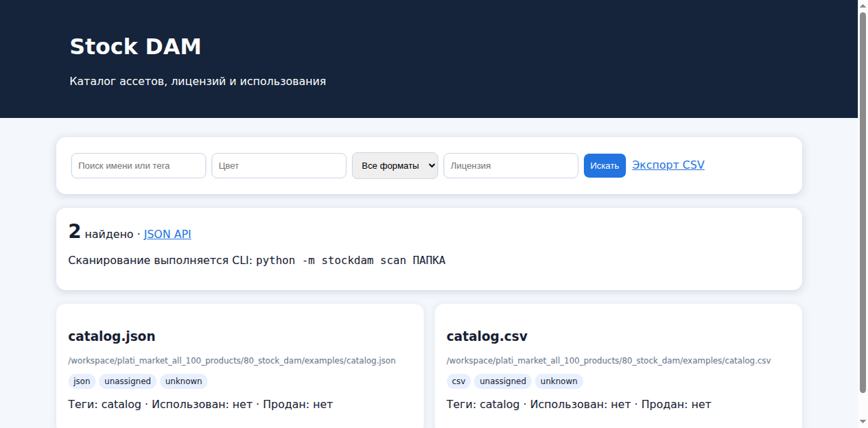The width and height of the screenshot is (868, 428).
Task: Click the name or tag search field
Action: (x=139, y=165)
